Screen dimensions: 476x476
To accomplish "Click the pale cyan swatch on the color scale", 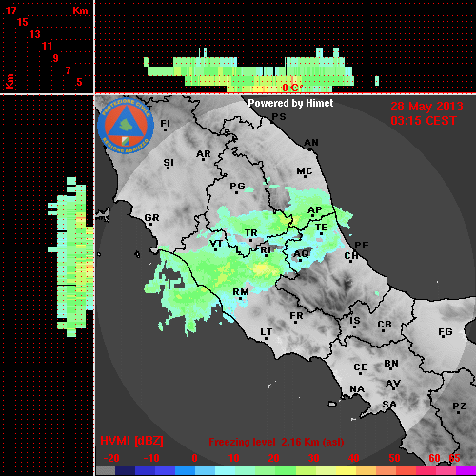I will point(226,471).
